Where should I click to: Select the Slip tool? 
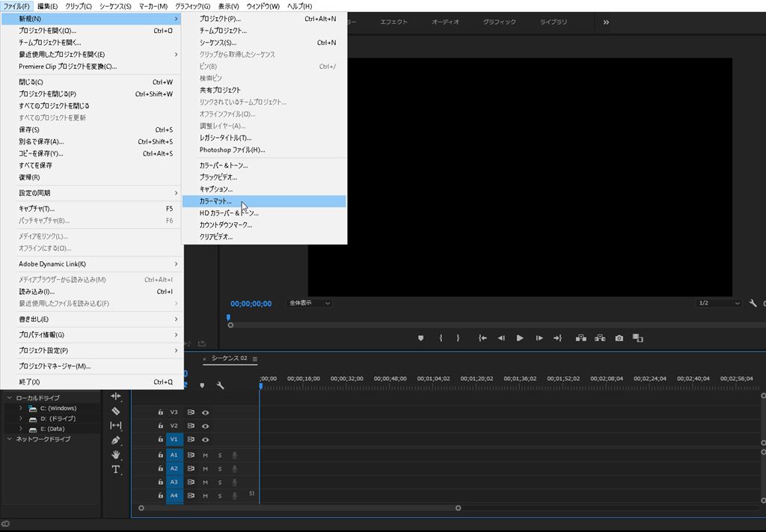coord(116,426)
